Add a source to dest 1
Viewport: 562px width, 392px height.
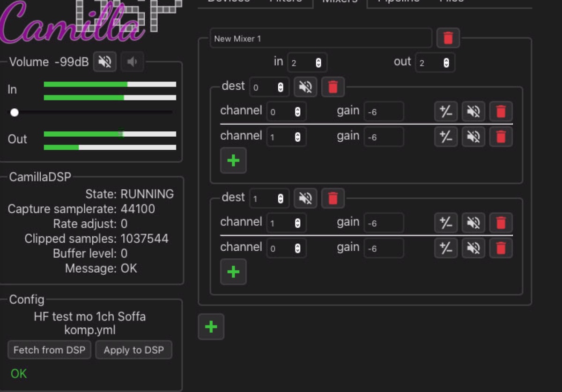pos(233,272)
